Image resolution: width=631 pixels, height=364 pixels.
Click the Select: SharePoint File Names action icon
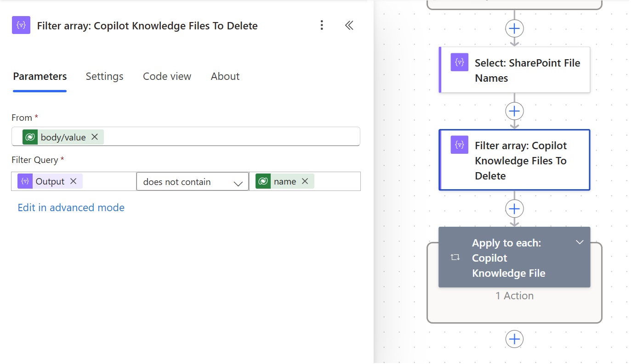click(459, 62)
